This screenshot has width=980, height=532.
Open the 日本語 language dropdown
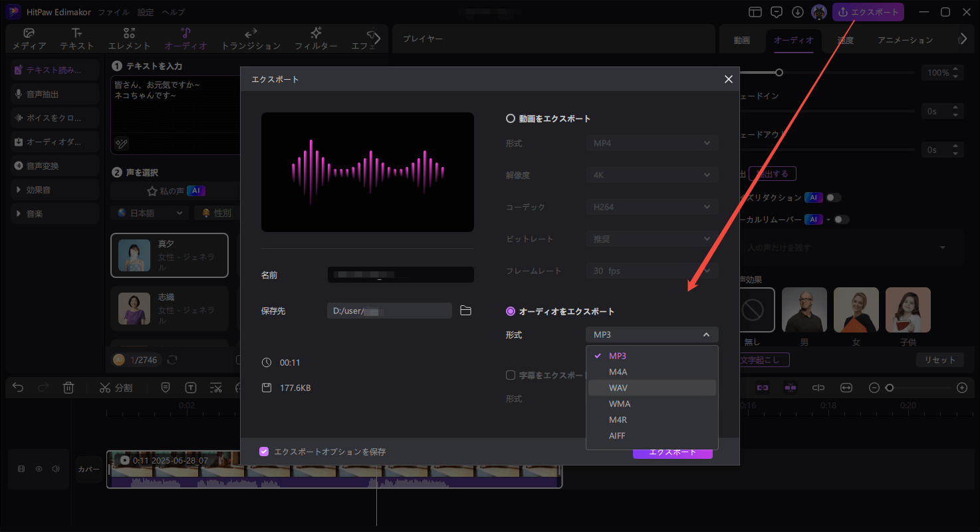[150, 213]
